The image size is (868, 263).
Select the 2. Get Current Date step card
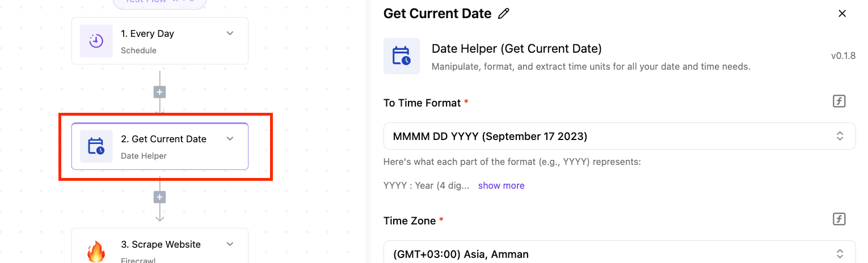click(x=160, y=146)
